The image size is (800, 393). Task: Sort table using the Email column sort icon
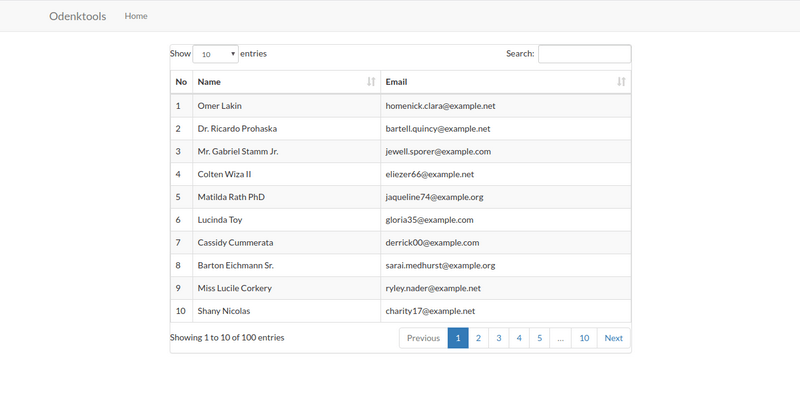(621, 82)
